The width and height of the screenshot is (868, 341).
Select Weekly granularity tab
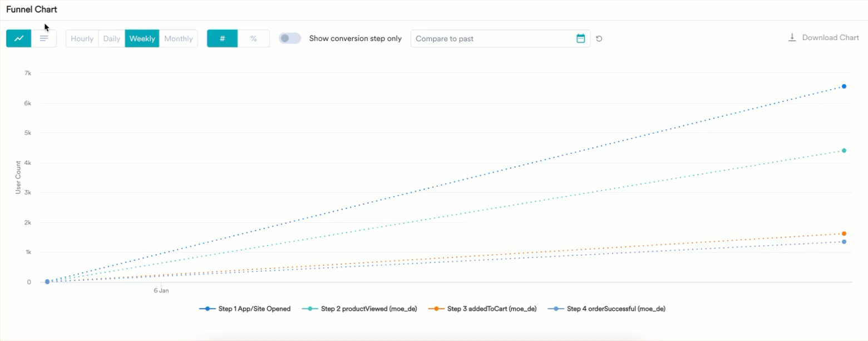point(142,38)
